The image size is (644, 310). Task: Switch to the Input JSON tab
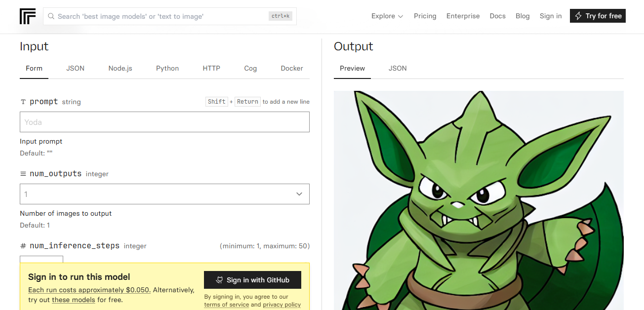(x=76, y=68)
